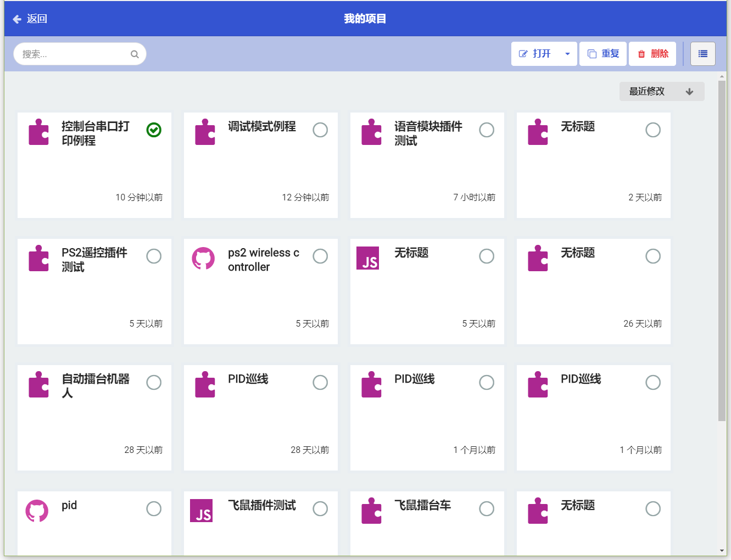731x560 pixels.
Task: Click the 重复 duplicate button
Action: coord(602,53)
